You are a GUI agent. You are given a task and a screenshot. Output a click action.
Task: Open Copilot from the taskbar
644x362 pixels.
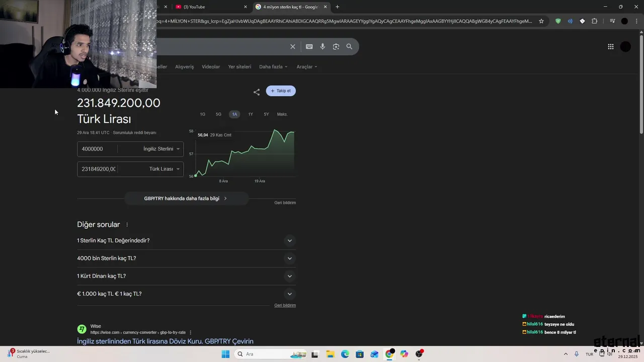coord(404,354)
